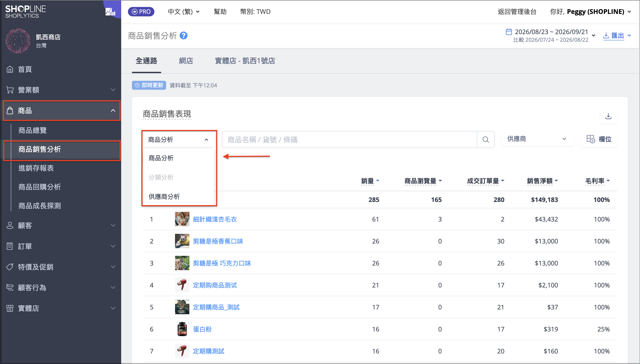
Task: Click the PRO badge
Action: pyautogui.click(x=141, y=11)
